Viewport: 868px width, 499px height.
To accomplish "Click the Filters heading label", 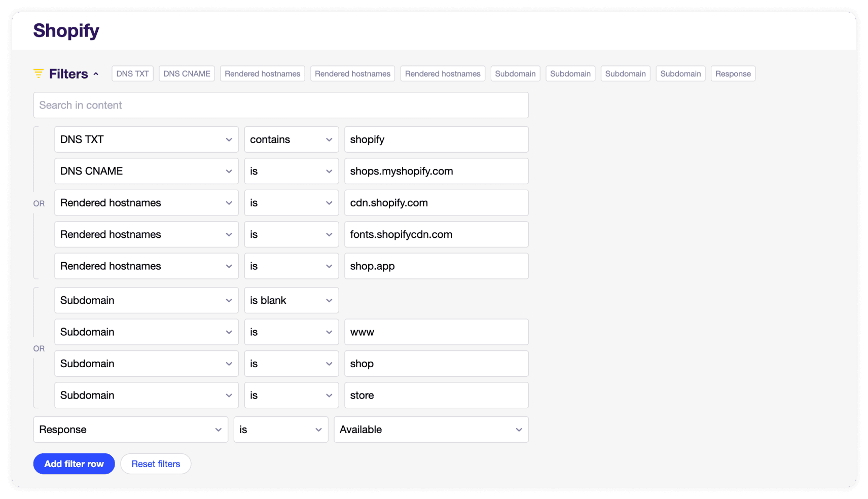I will coord(68,74).
